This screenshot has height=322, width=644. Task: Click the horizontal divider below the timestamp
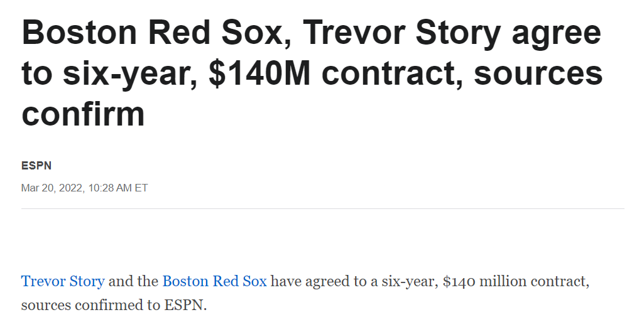tap(322, 208)
